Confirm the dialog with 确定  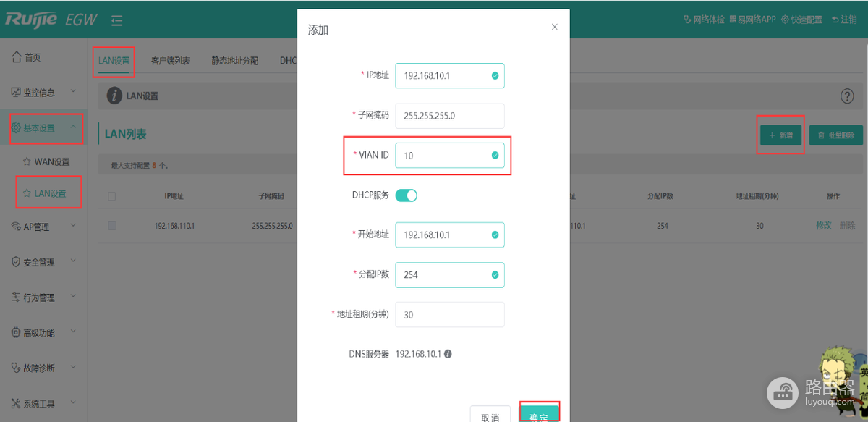[x=539, y=413]
